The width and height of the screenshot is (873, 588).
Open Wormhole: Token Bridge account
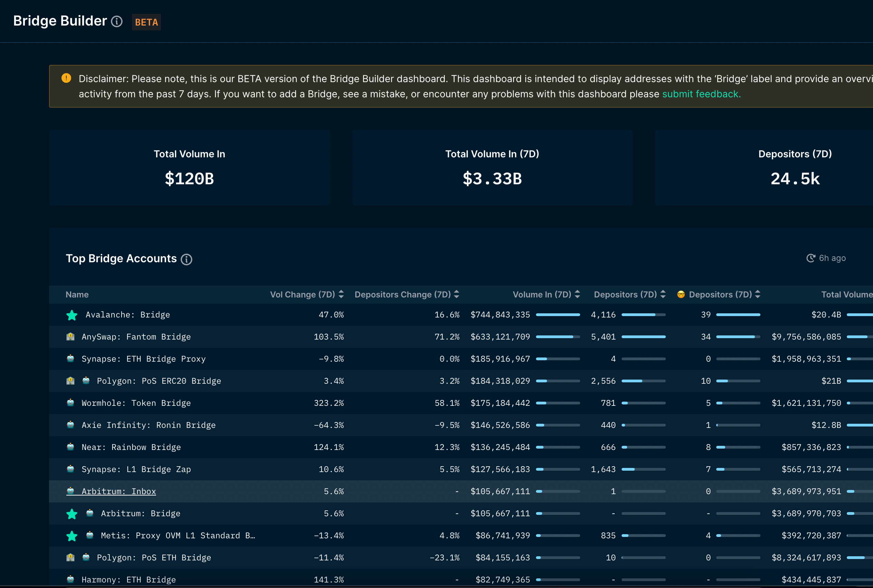coord(136,403)
